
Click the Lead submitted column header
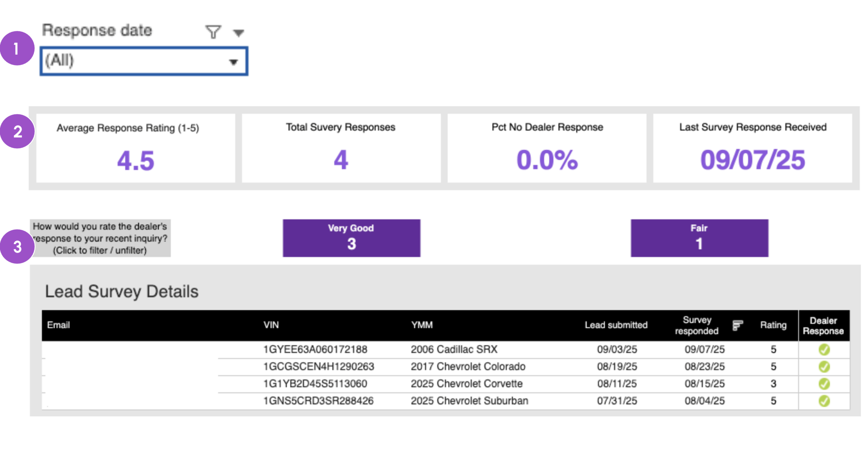pyautogui.click(x=616, y=325)
